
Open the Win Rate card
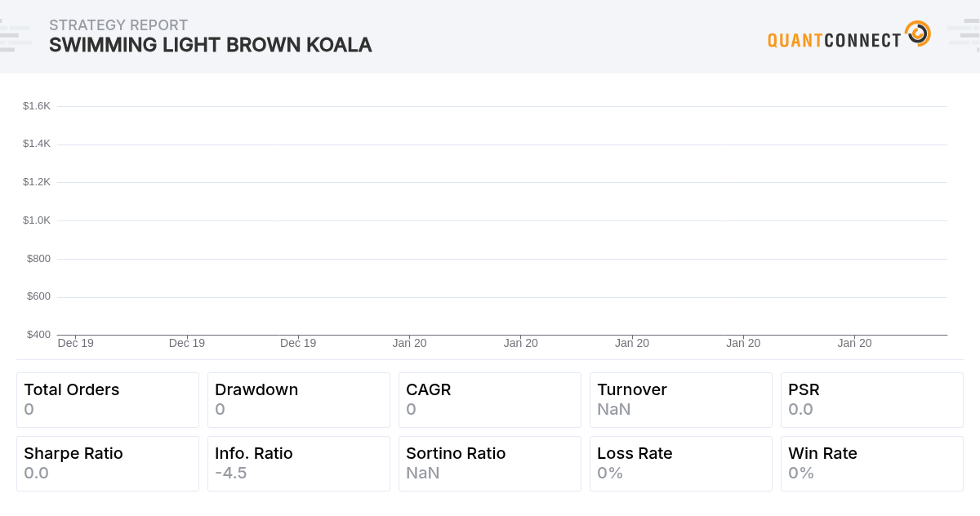tap(872, 464)
